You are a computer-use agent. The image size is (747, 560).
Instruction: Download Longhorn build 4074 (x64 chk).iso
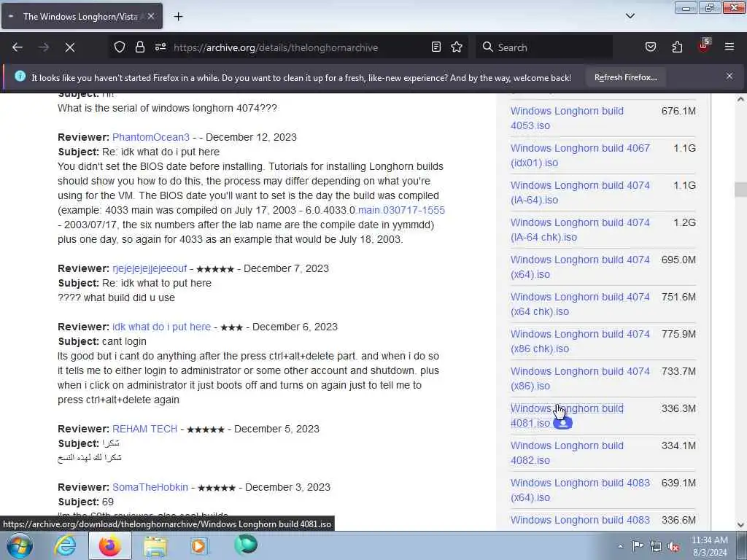pos(580,304)
